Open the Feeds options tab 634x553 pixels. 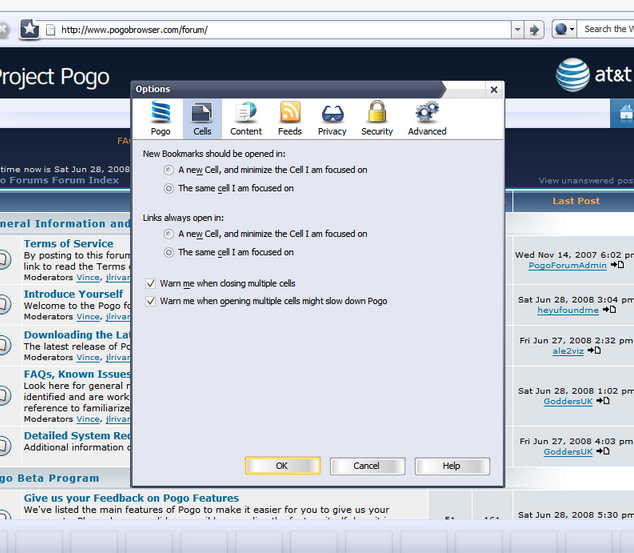point(290,119)
